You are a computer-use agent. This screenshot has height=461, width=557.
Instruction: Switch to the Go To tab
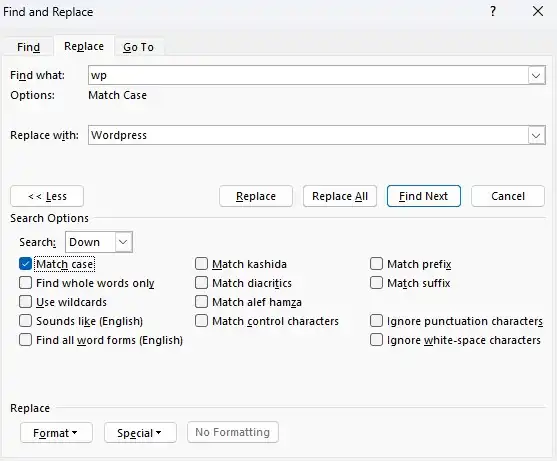point(139,47)
